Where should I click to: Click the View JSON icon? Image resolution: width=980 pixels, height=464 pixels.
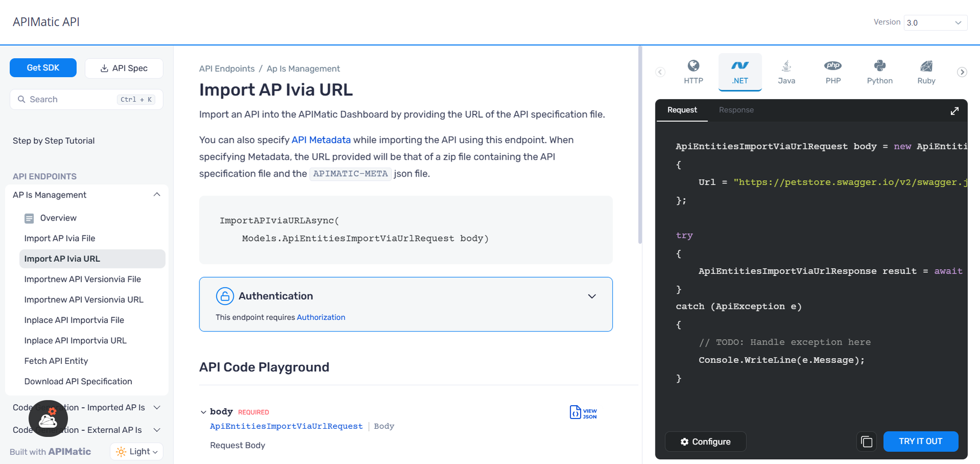point(583,412)
